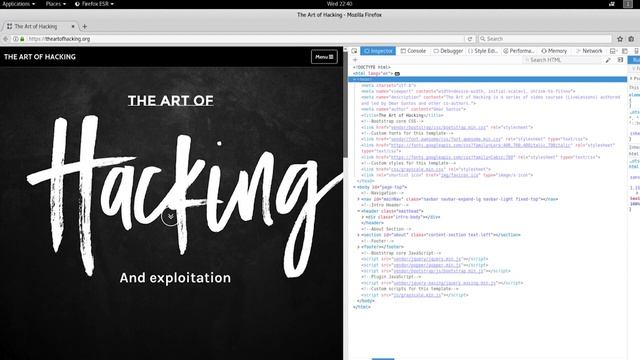Image resolution: width=640 pixels, height=360 pixels.
Task: Open the Applications menu
Action: click(x=18, y=4)
